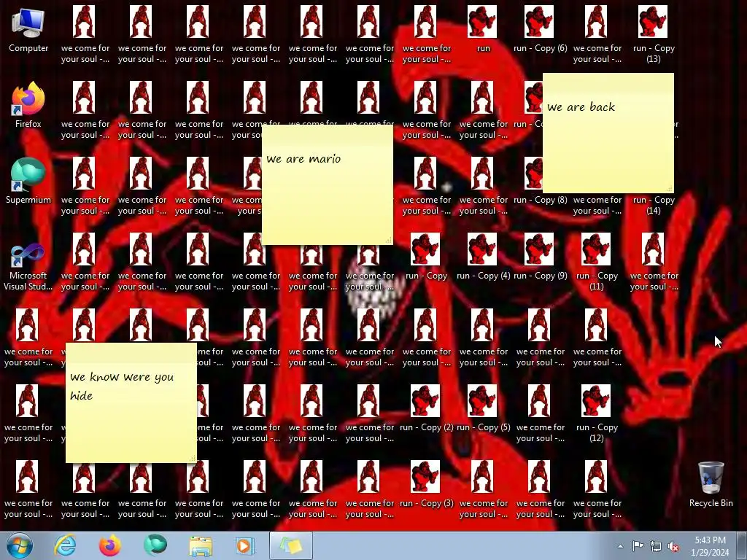Select the "run - Copy (13)" file
The image size is (747, 560).
tap(653, 35)
